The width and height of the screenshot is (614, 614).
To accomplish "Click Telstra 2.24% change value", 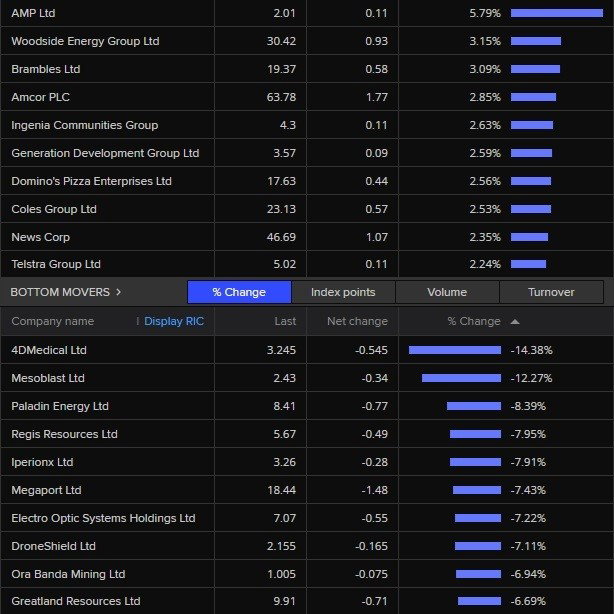I will 485,264.
